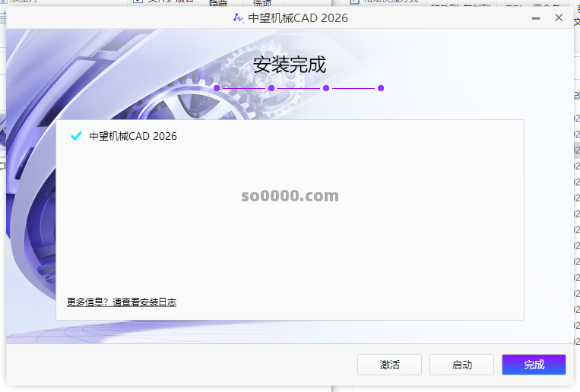Select the 中望机械CAD 2026 installed item text
Screen dimensions: 580x392
pos(133,136)
